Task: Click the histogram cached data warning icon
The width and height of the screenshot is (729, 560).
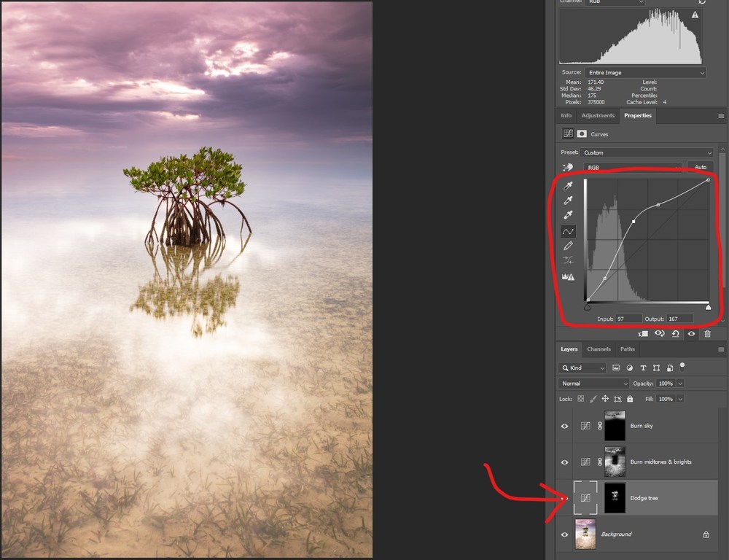Action: click(695, 15)
